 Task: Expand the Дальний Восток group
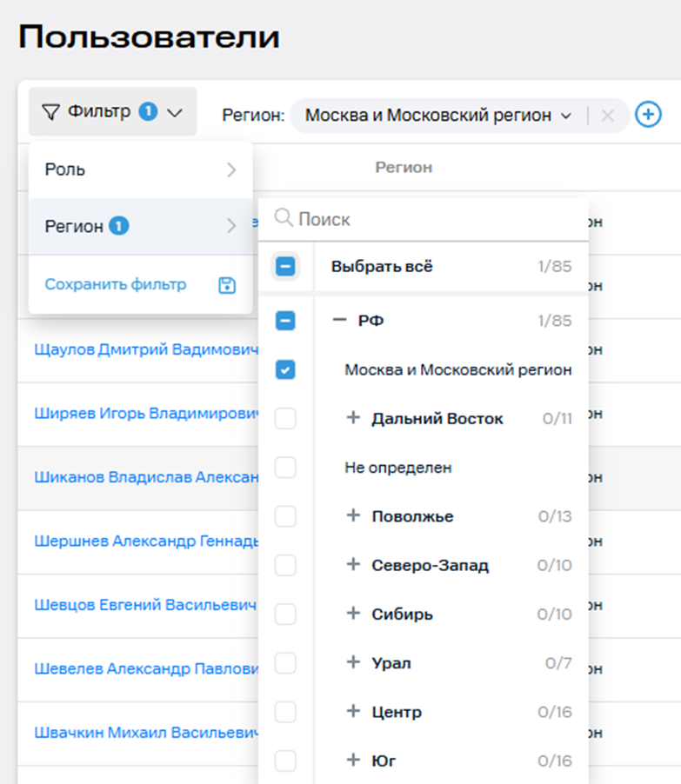click(353, 418)
